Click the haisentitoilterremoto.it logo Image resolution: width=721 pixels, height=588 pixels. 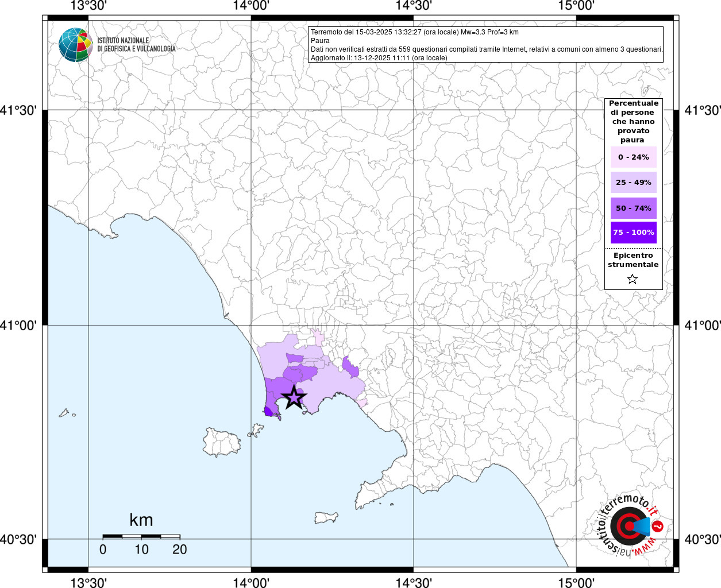[630, 525]
